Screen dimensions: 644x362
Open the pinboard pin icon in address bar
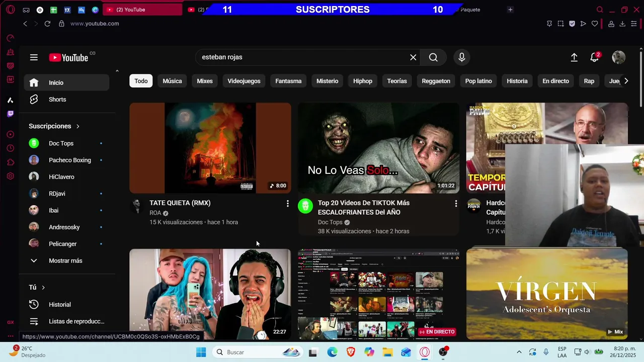(549, 24)
